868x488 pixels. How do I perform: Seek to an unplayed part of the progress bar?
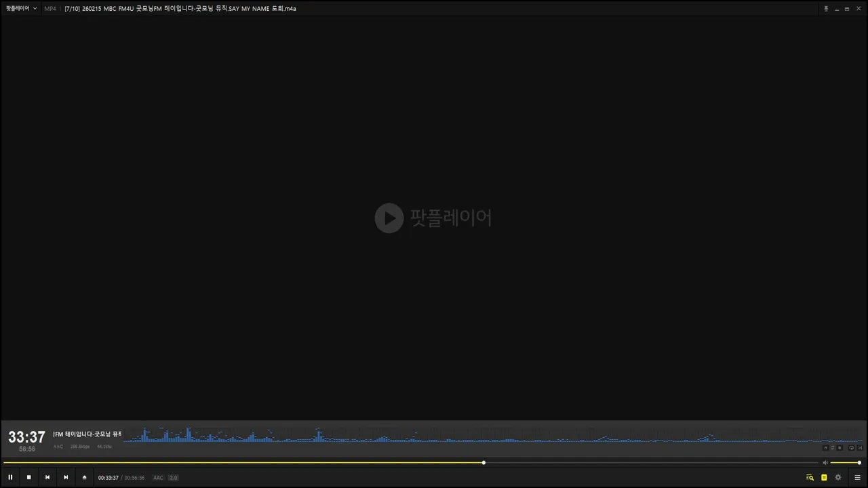pyautogui.click(x=651, y=463)
